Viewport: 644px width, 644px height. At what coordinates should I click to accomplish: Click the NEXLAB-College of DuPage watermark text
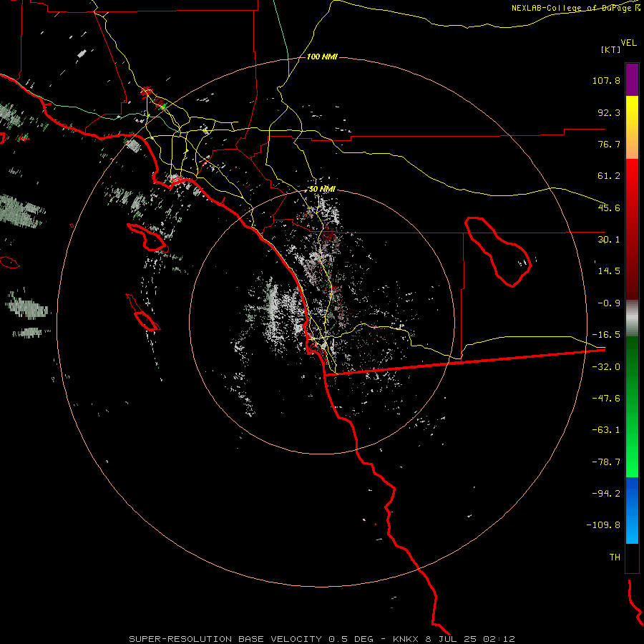tap(575, 8)
